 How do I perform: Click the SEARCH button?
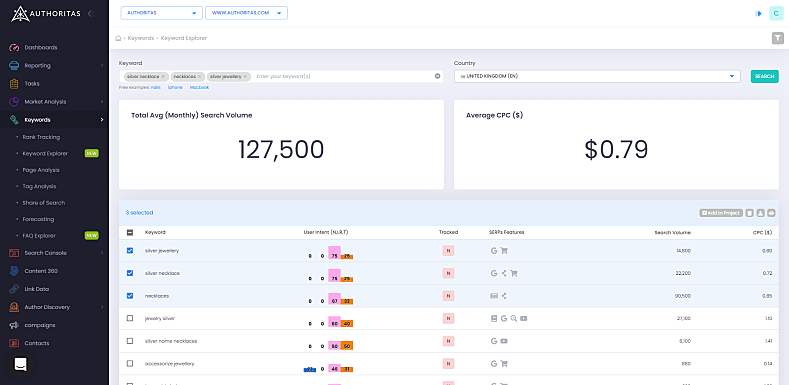(x=764, y=76)
